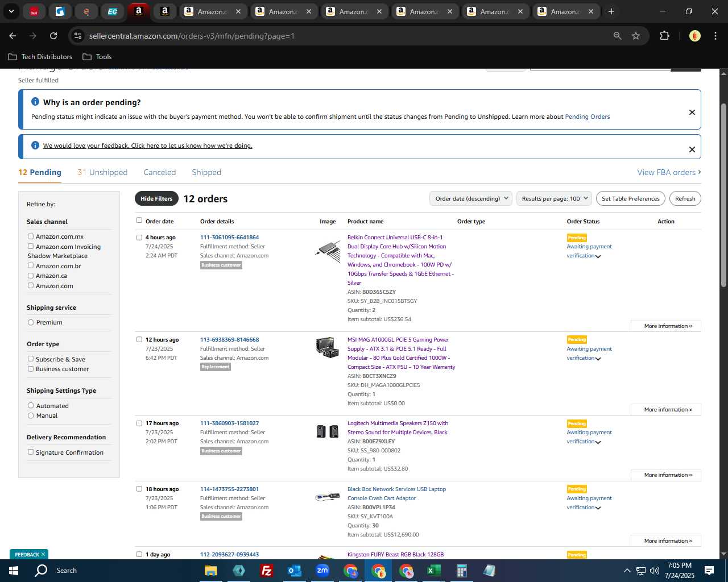
Task: Open the Tools bookmark folder
Action: (97, 57)
